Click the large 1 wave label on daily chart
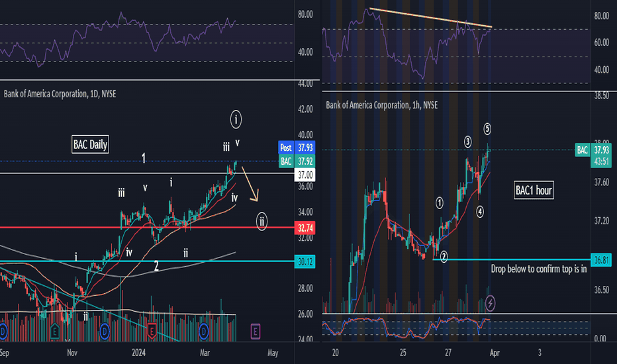Image resolution: width=617 pixels, height=364 pixels. coord(144,159)
